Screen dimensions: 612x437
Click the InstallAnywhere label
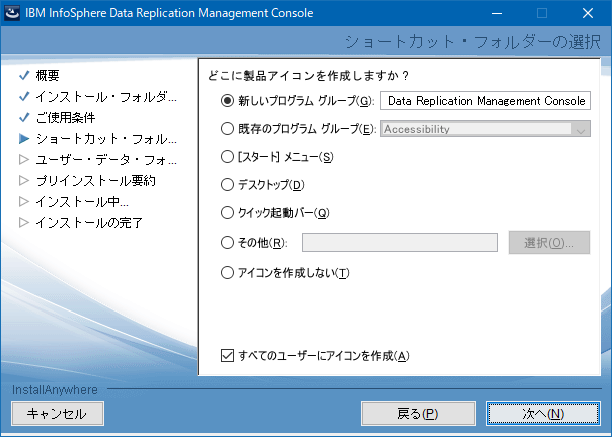pos(55,389)
